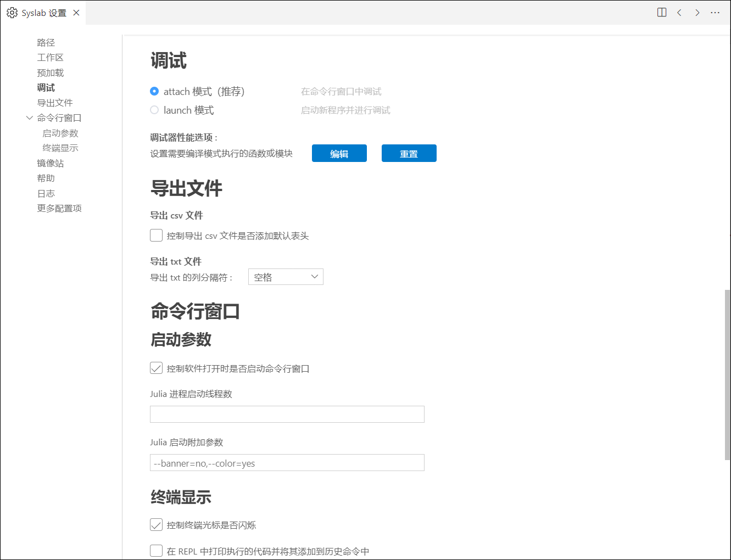
Task: Select launch 模式 radio button
Action: pyautogui.click(x=154, y=110)
